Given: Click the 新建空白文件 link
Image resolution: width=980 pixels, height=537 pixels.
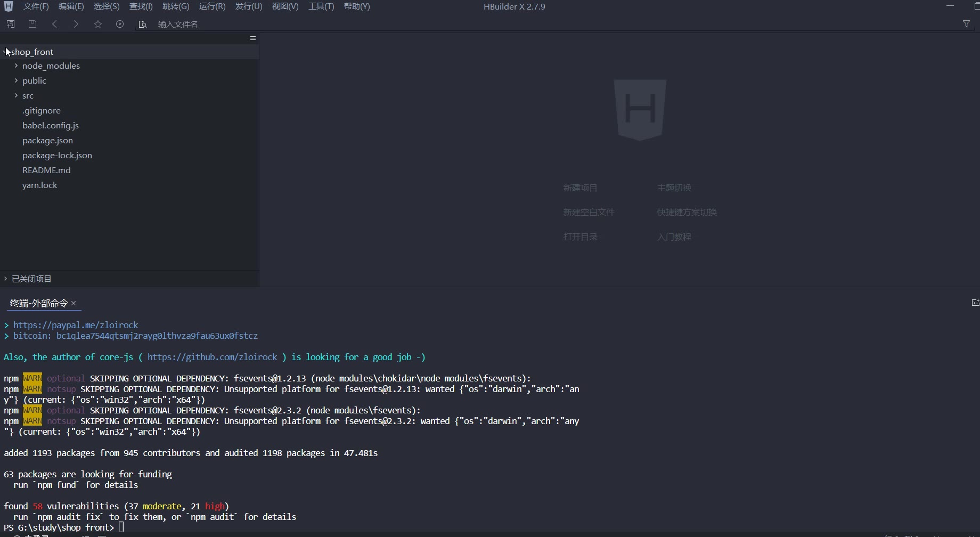Looking at the screenshot, I should [589, 212].
